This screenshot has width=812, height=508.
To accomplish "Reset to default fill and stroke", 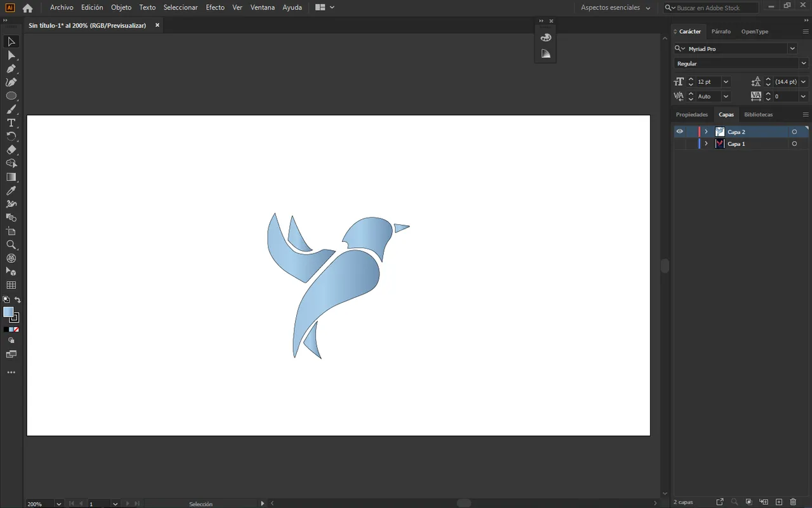I will pos(6,300).
